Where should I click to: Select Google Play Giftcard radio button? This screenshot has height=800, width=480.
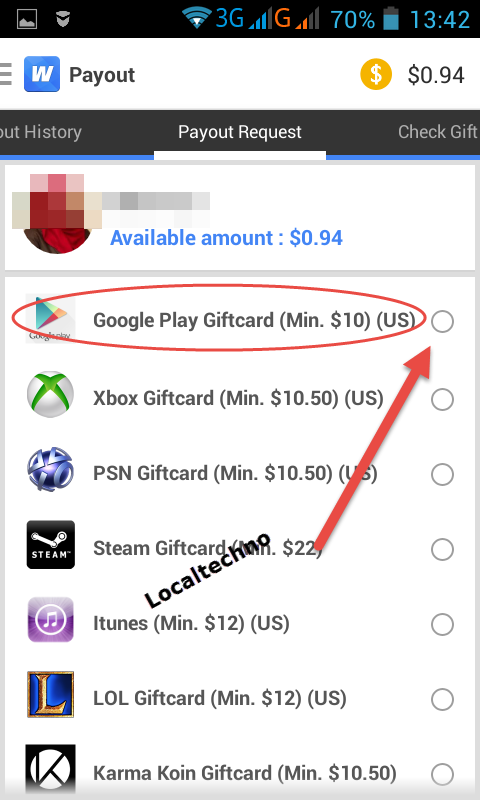pyautogui.click(x=442, y=321)
